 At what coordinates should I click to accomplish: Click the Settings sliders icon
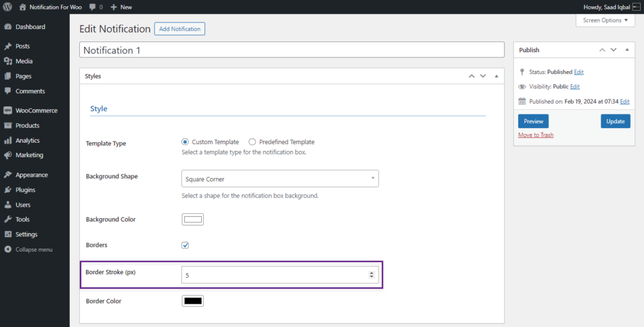(x=8, y=235)
